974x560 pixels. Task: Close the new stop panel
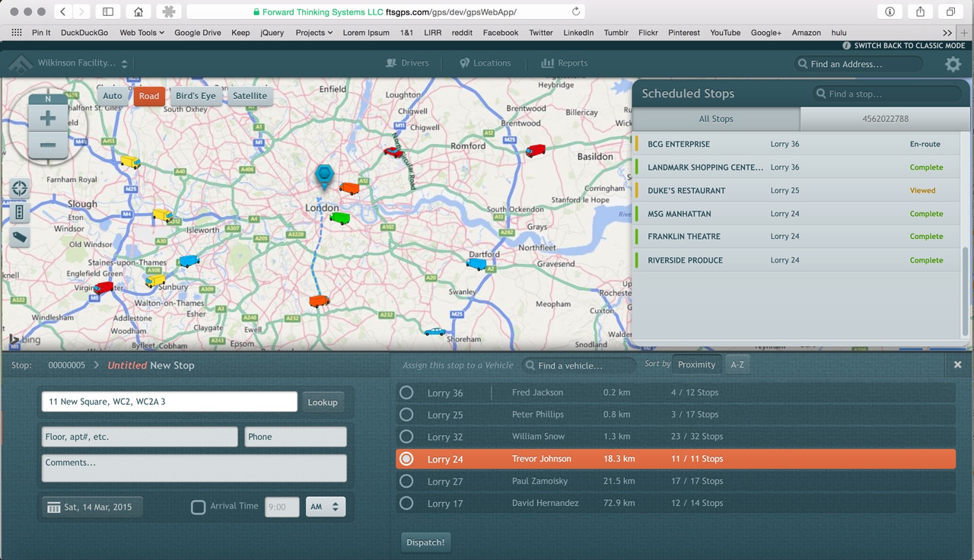coord(958,365)
